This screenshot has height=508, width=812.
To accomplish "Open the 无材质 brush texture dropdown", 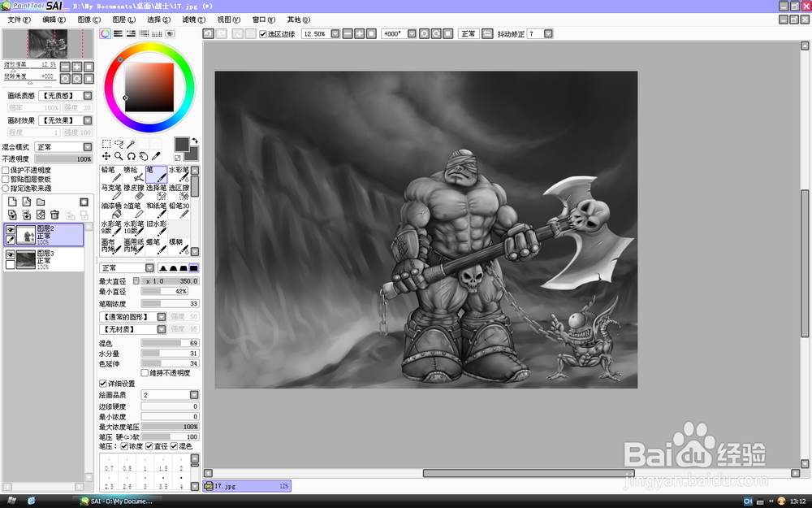I will click(x=162, y=329).
